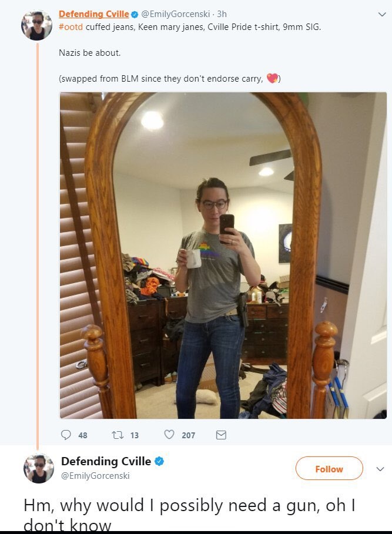Like the tweet with the heart icon
This screenshot has width=392, height=534.
[x=169, y=435]
